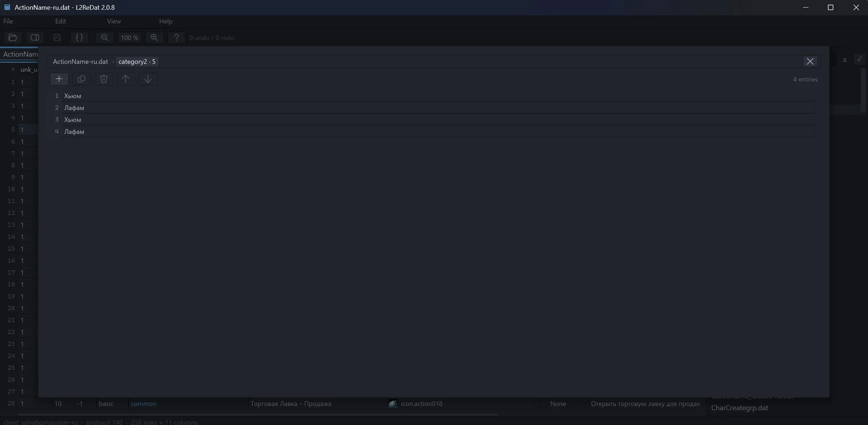Toggle the checkbox next to None
This screenshot has width=868, height=425.
click(542, 404)
